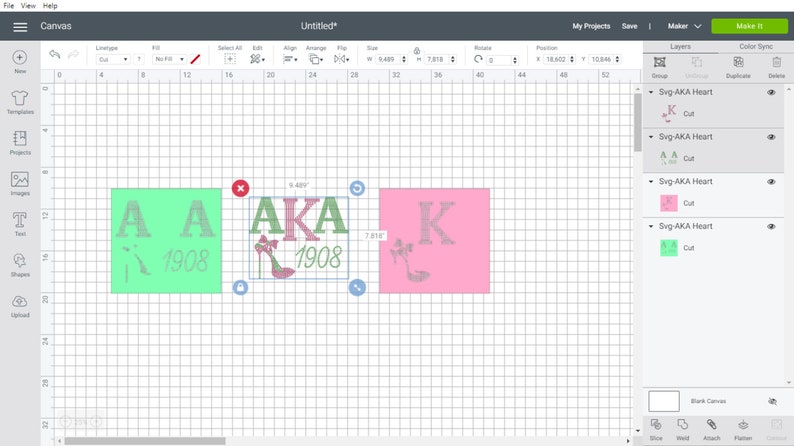Toggle Blank Canvas visibility
The height and width of the screenshot is (446, 794).
click(x=772, y=401)
